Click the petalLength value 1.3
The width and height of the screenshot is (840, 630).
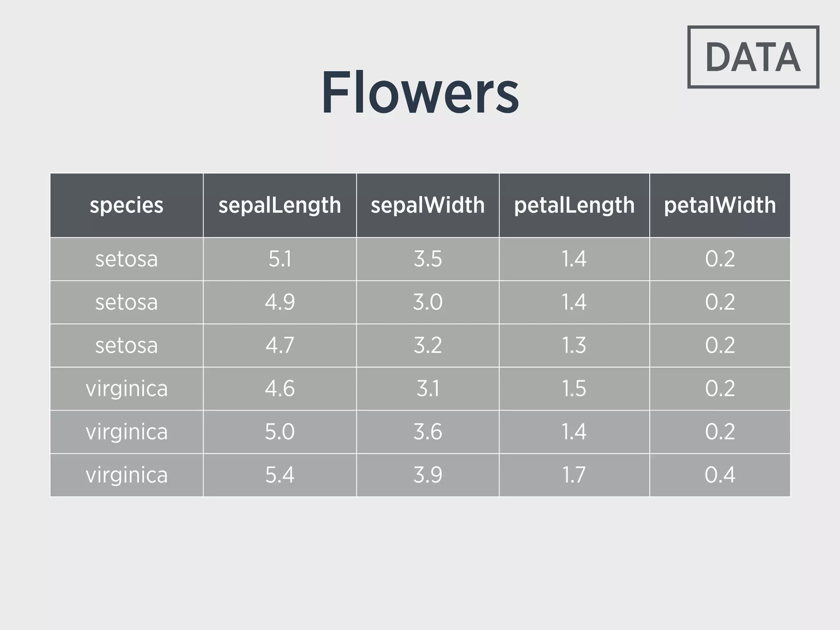[x=574, y=345]
